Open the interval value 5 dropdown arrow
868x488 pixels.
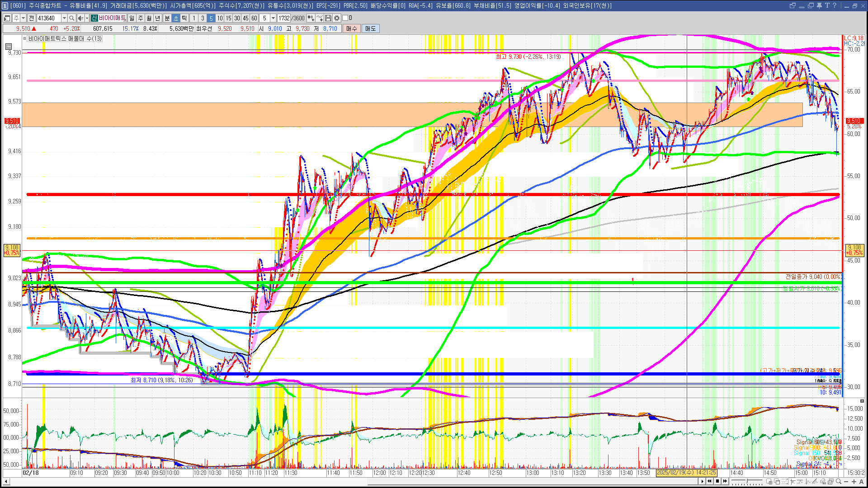273,18
